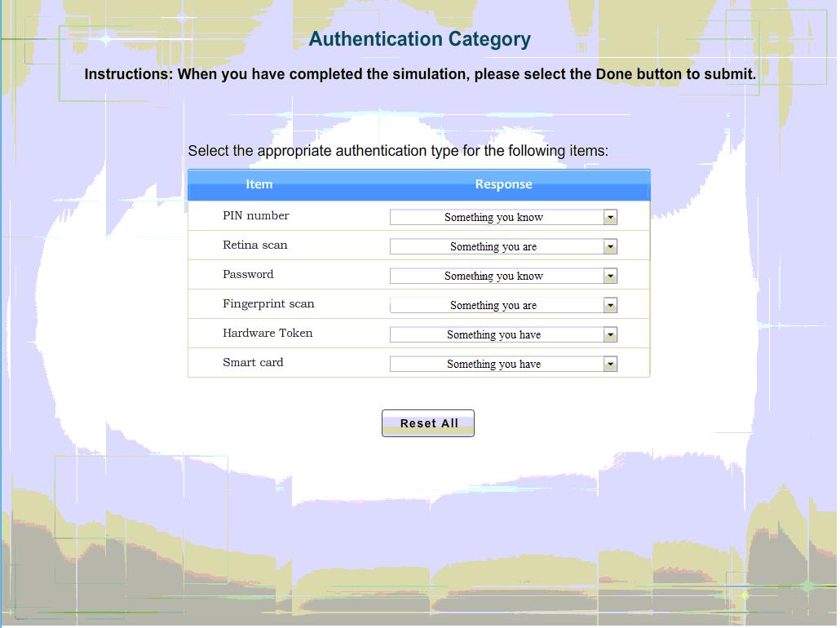Click the Fingerprint scan response field

[494, 305]
